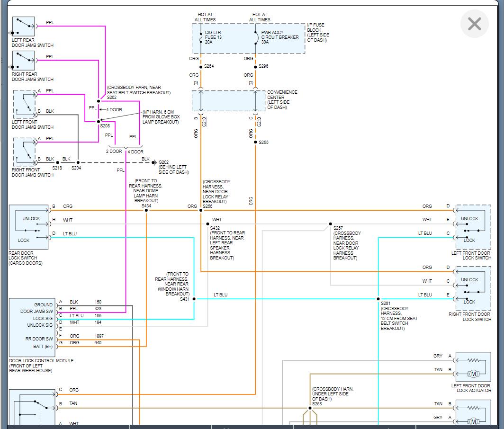Expand the Convenience Center block

click(x=228, y=100)
